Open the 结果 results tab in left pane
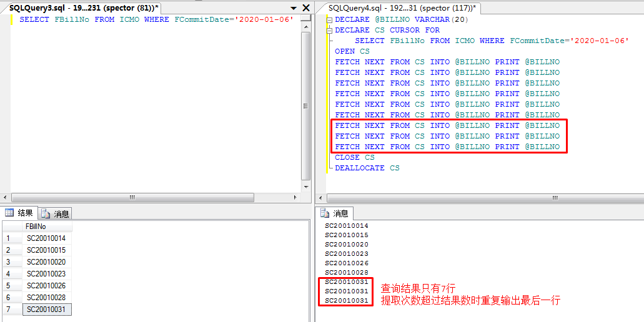 click(x=19, y=213)
